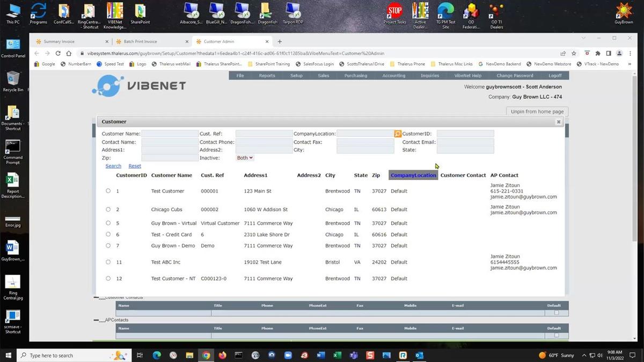Open the new tab plus button

[280, 41]
